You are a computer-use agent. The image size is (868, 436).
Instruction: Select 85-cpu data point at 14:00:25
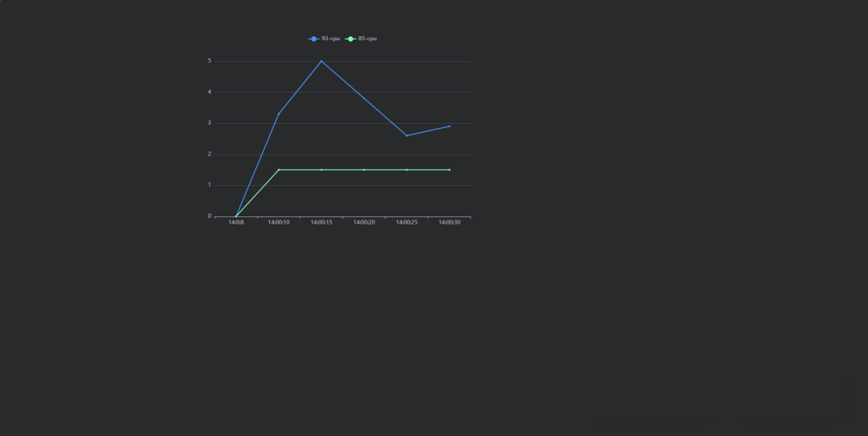coord(407,170)
